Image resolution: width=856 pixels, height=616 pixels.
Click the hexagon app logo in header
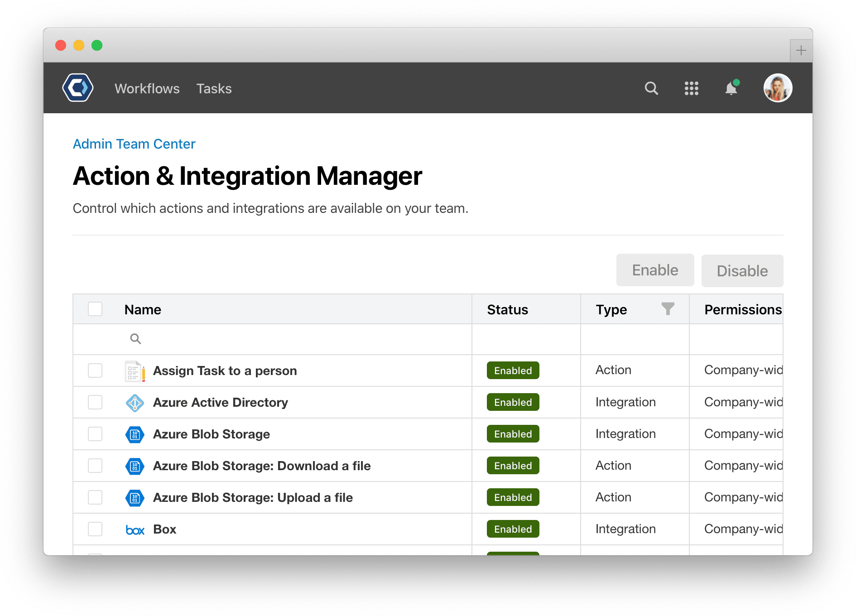pyautogui.click(x=78, y=88)
